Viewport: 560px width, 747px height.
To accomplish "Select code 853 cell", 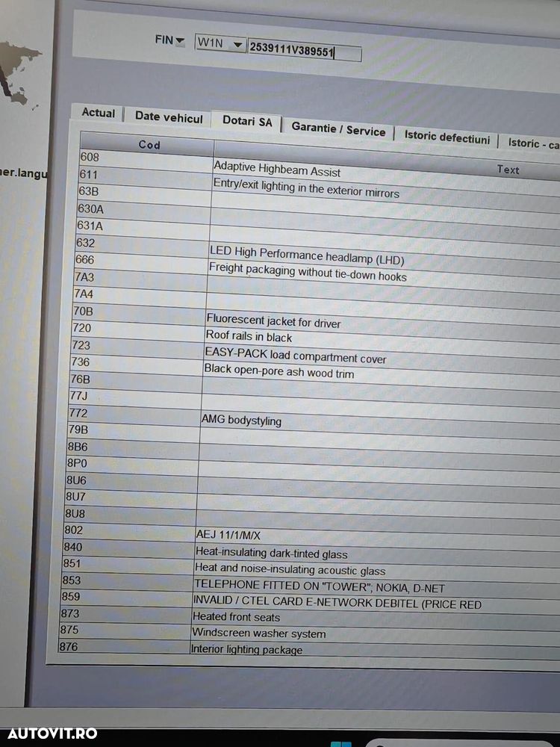I will pos(126,582).
